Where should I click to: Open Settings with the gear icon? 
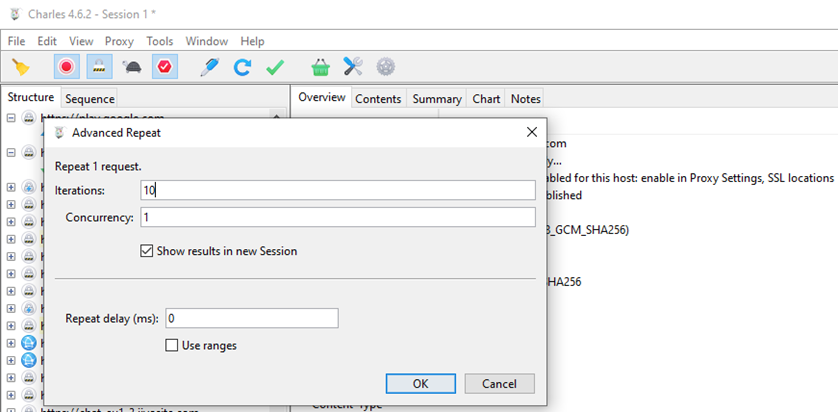tap(385, 67)
